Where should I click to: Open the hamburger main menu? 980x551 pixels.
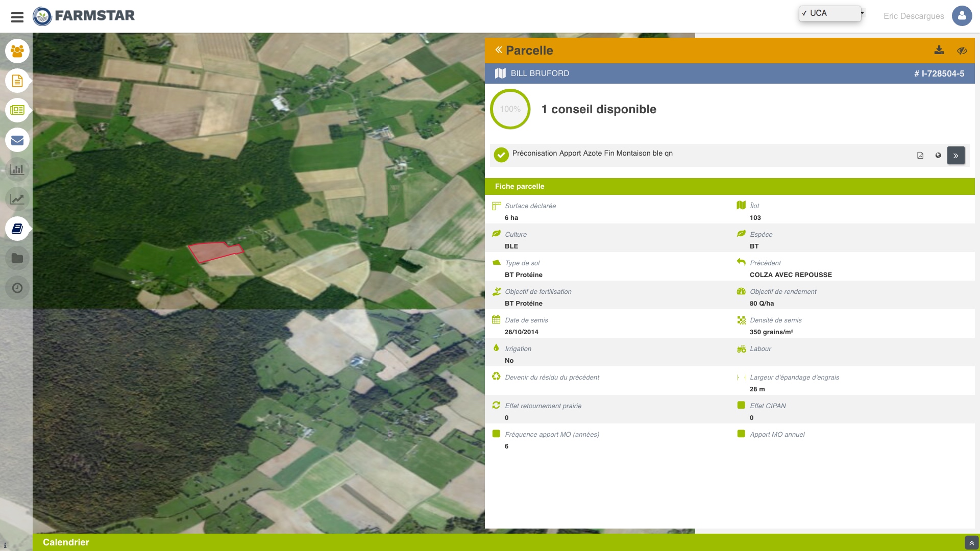(x=17, y=17)
